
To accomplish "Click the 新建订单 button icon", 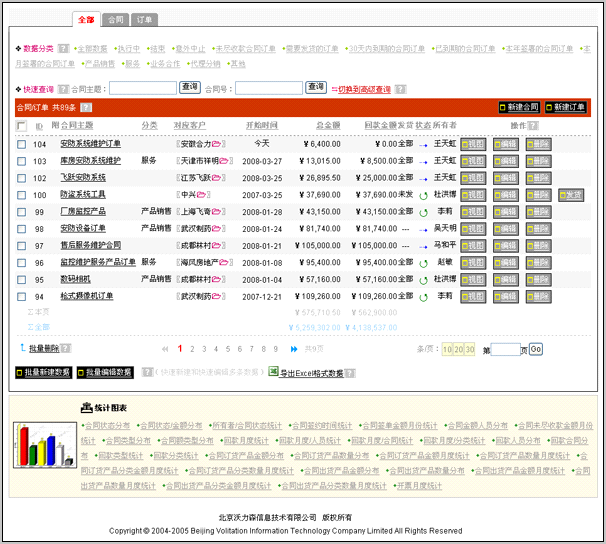I will pyautogui.click(x=551, y=107).
